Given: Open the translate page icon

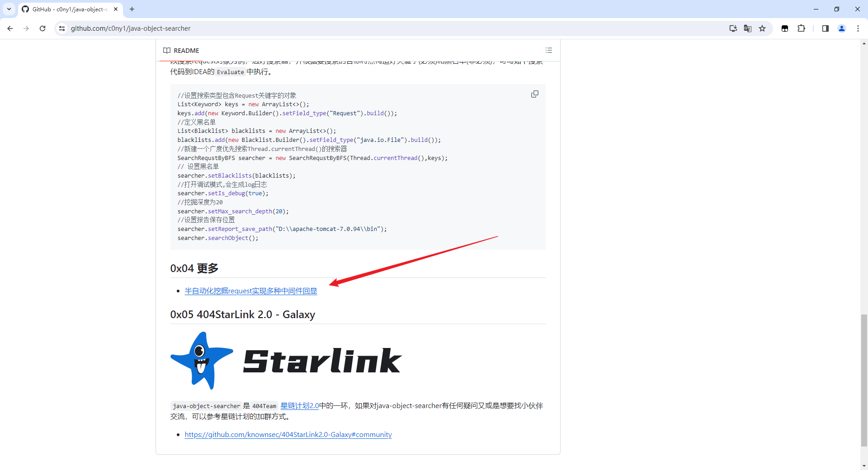Looking at the screenshot, I should click(x=748, y=28).
